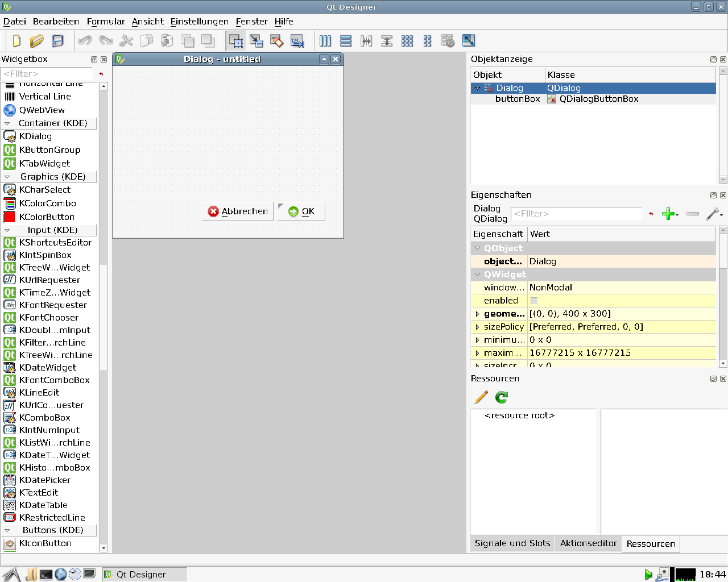
Task: Open the Ansicht menu
Action: 148,22
